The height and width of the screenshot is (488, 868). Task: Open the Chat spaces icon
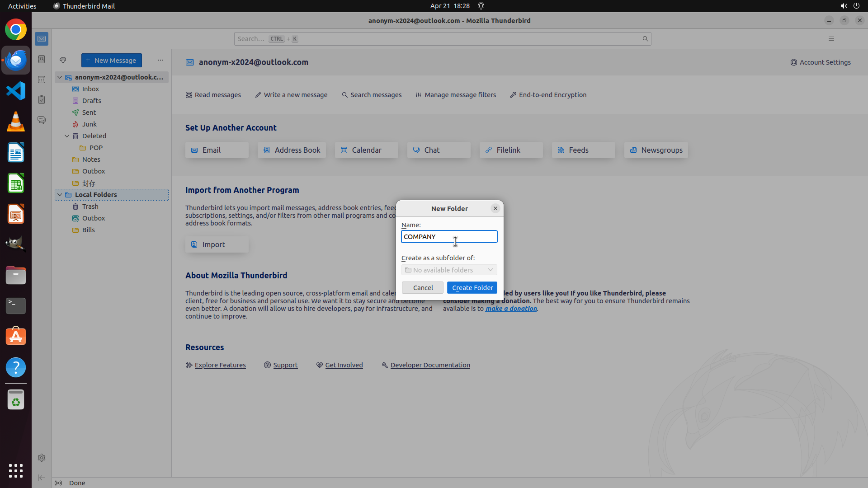point(42,120)
